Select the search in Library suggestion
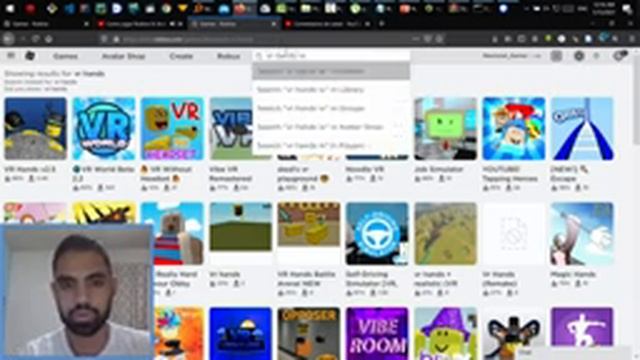 point(331,90)
